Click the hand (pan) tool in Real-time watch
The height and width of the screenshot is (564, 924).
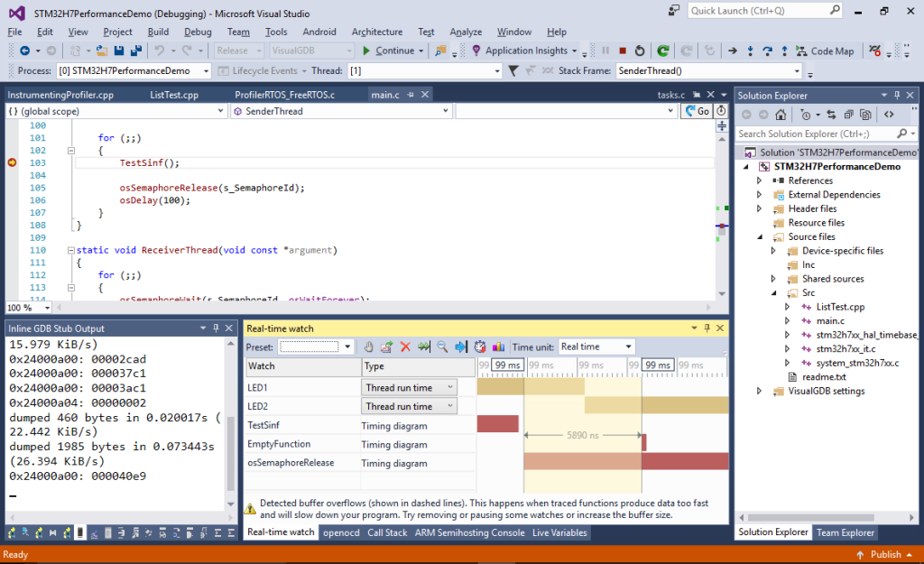[368, 347]
